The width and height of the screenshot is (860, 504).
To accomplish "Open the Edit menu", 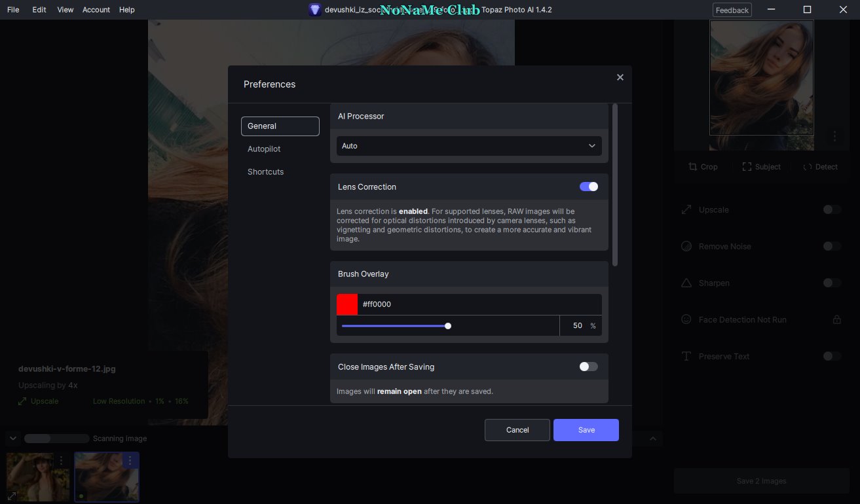I will (39, 10).
